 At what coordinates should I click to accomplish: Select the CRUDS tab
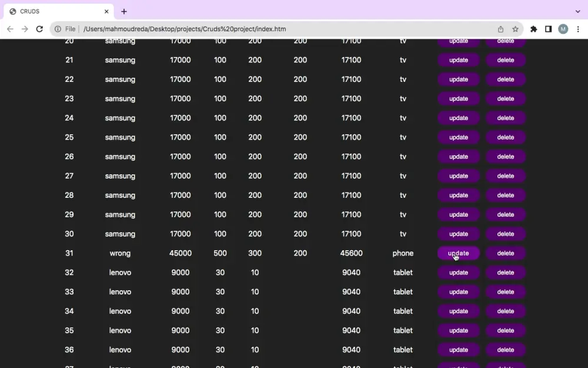pyautogui.click(x=59, y=11)
